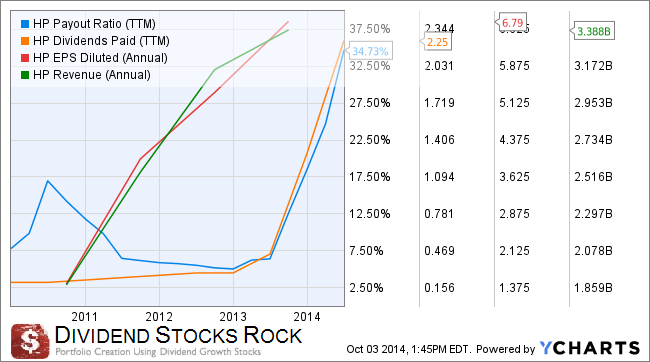Viewport: 650px width, 362px height.
Task: Click the 2.031 dividends axis value
Action: coord(439,66)
